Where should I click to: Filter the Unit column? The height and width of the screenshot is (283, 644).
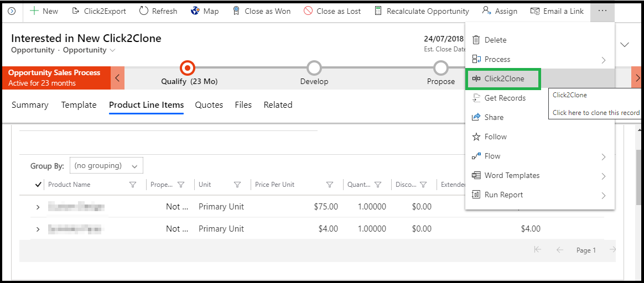click(237, 185)
